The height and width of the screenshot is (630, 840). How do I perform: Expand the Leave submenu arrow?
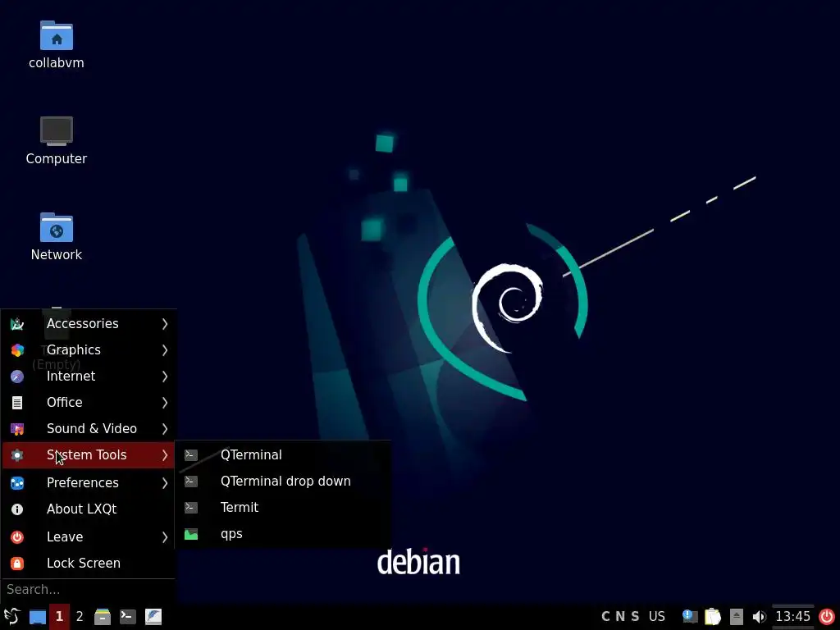pyautogui.click(x=165, y=536)
